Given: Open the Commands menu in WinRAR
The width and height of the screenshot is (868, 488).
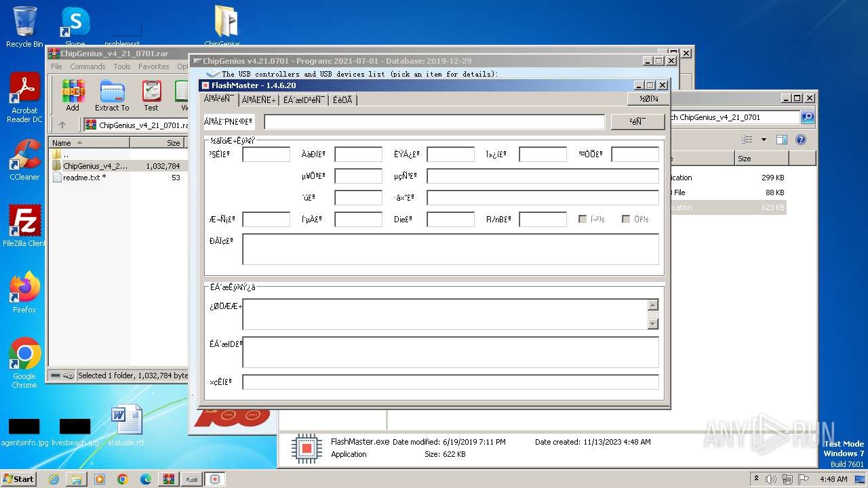Looking at the screenshot, I should point(87,66).
